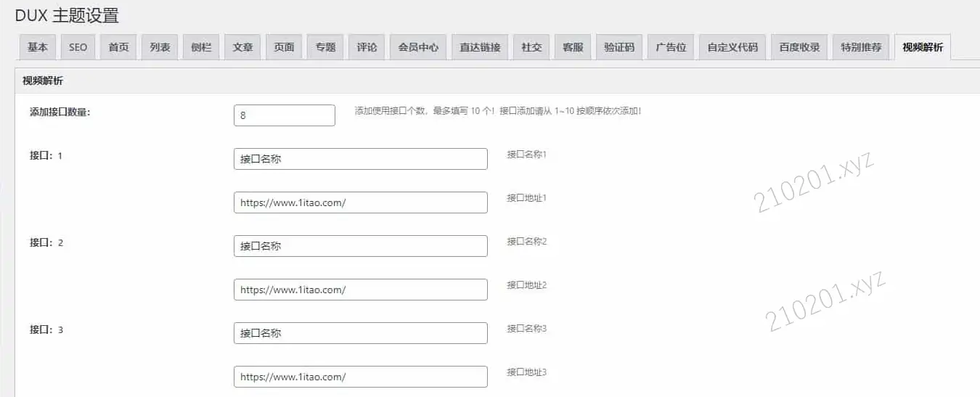Screen dimensions: 980x397
Task: Open the 评论 tab
Action: coord(367,47)
